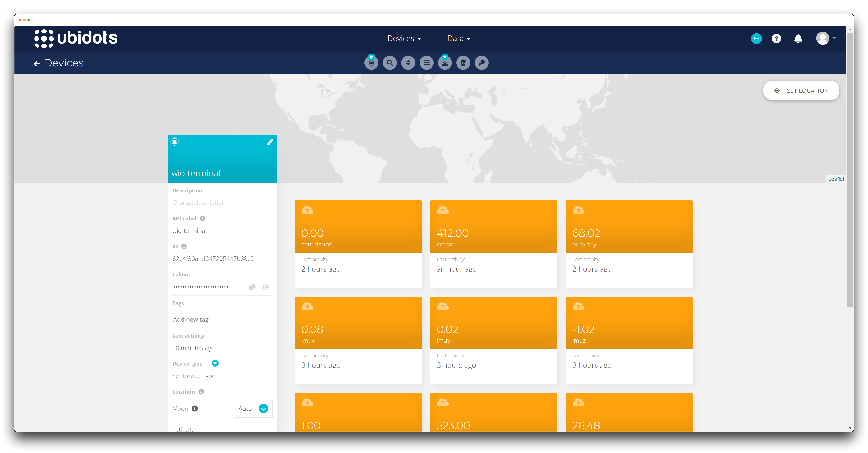The height and width of the screenshot is (453, 868).
Task: Click the paintbrush edit color icon
Action: (270, 142)
